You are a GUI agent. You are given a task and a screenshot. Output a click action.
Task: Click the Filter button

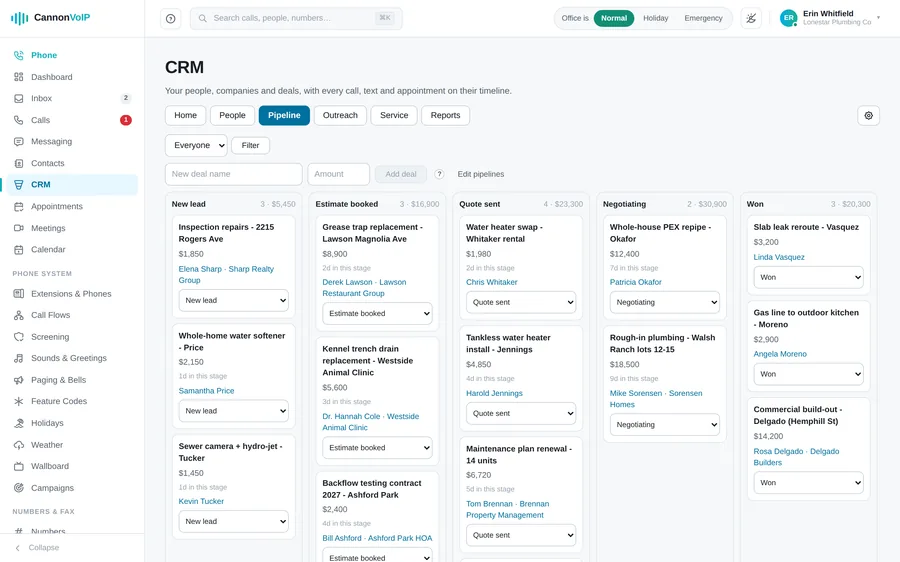[250, 145]
